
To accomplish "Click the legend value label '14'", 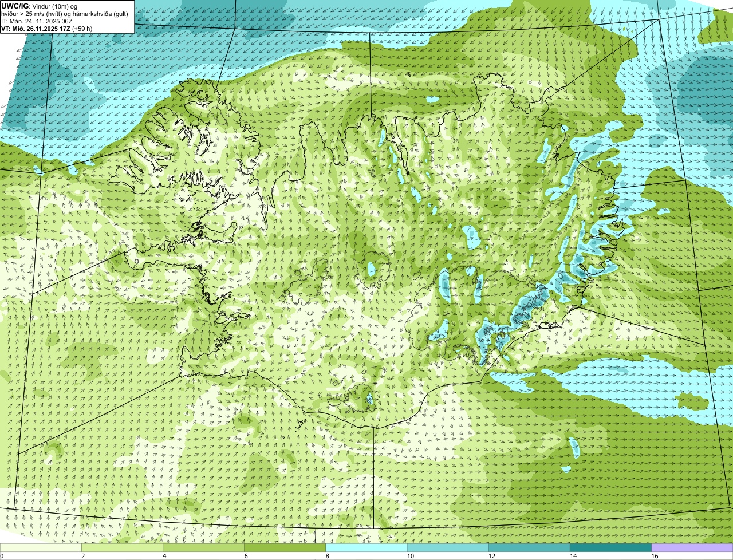I will [573, 556].
